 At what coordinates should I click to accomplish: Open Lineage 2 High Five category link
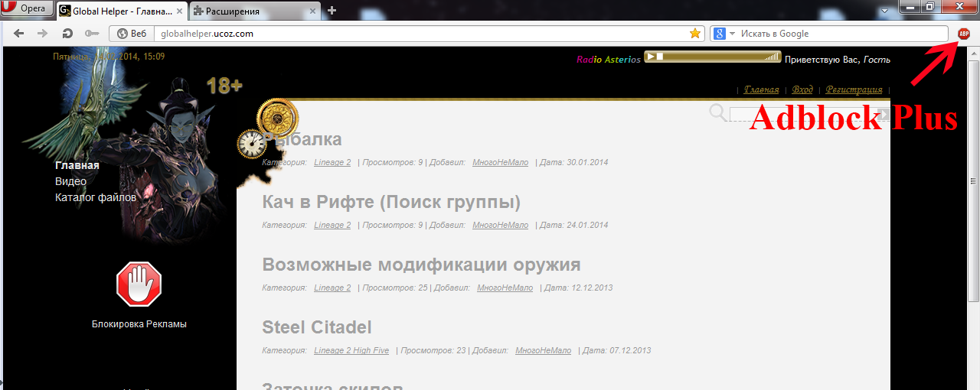tap(351, 350)
